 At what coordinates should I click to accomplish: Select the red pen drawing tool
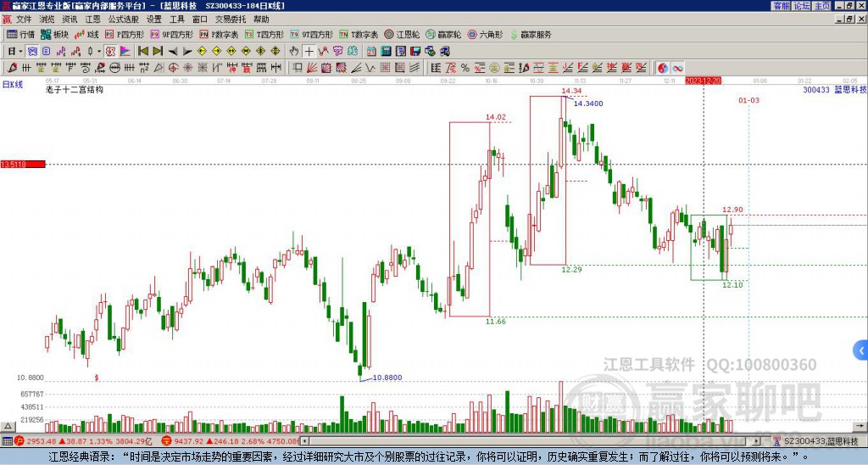12,68
